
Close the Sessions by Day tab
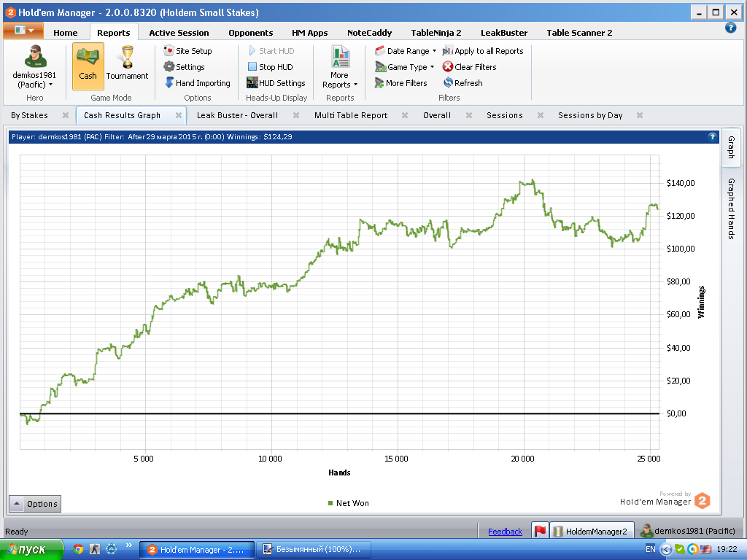click(640, 115)
